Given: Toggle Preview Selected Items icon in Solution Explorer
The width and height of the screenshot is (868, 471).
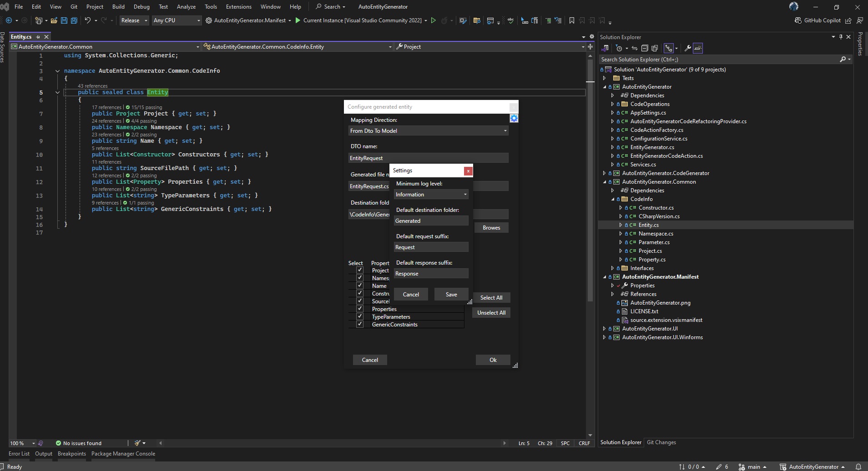Looking at the screenshot, I should tap(698, 48).
